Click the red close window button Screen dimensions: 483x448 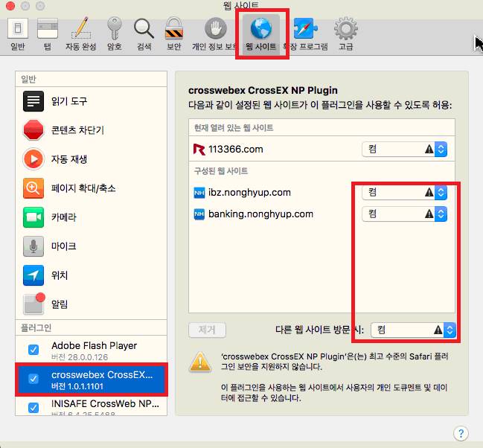(x=10, y=6)
